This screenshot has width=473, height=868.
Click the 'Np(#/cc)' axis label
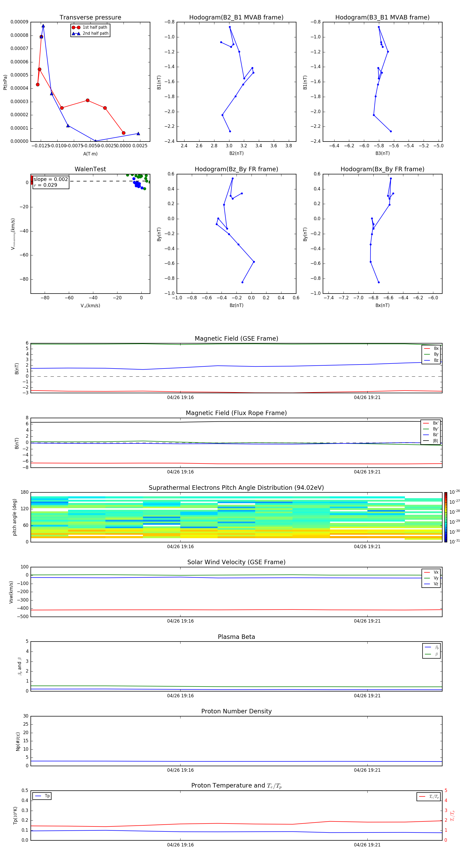tap(18, 741)
